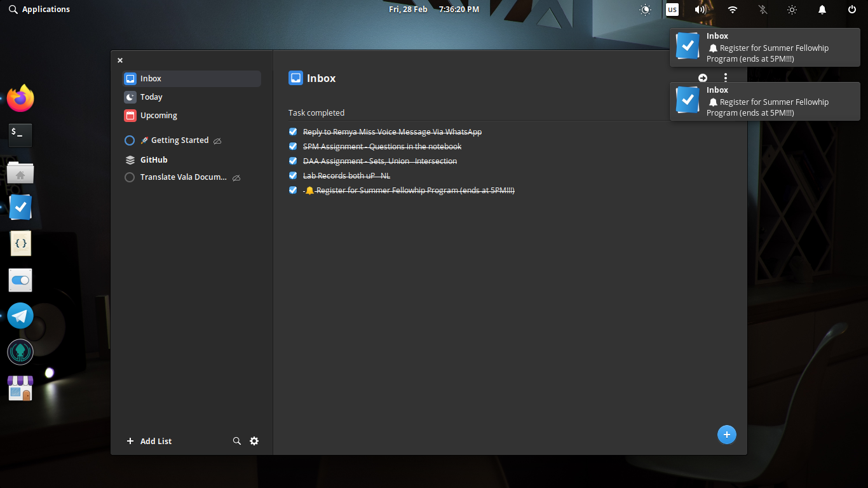
Task: Open the second Inbox notification
Action: click(x=765, y=102)
